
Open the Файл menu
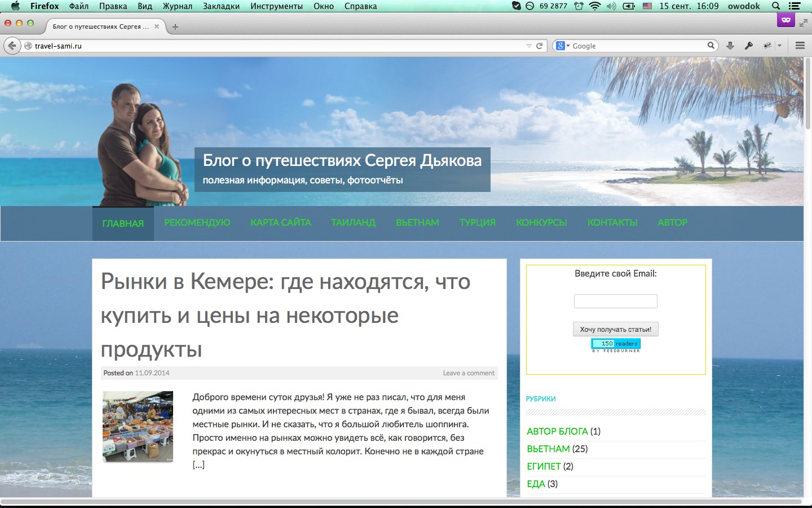tap(79, 6)
